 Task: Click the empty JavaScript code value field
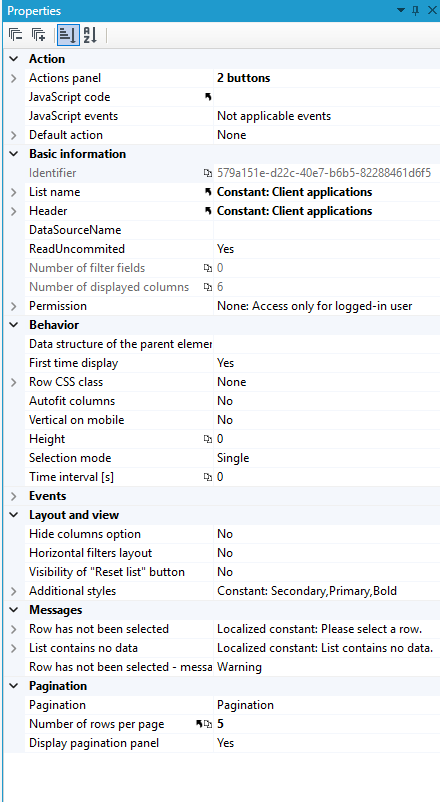tap(326, 97)
